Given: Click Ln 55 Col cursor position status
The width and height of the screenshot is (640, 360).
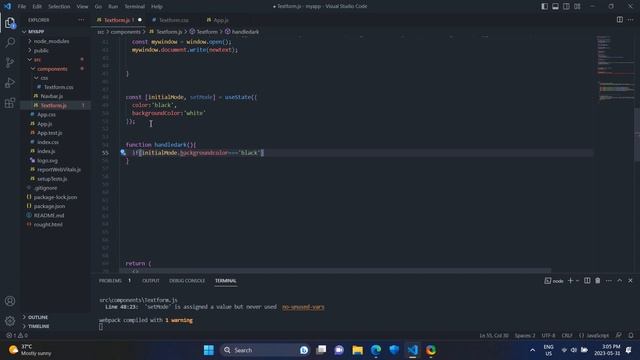Looking at the screenshot, I should click(x=494, y=336).
